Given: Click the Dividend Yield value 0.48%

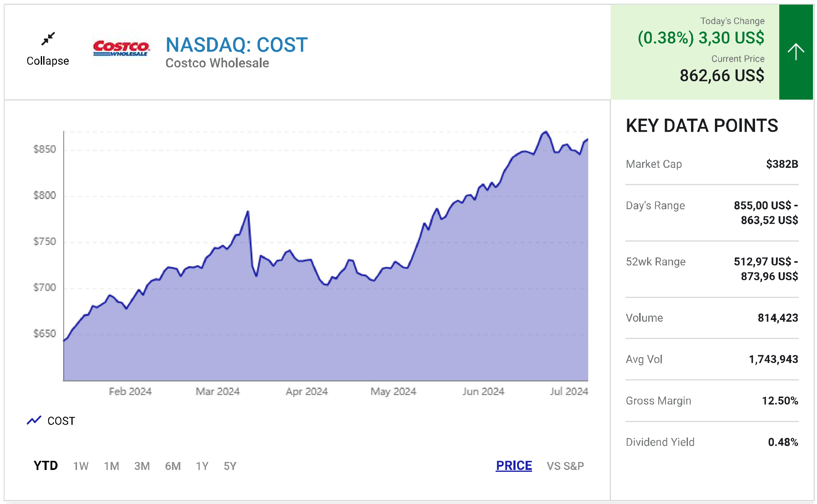Looking at the screenshot, I should tap(783, 442).
